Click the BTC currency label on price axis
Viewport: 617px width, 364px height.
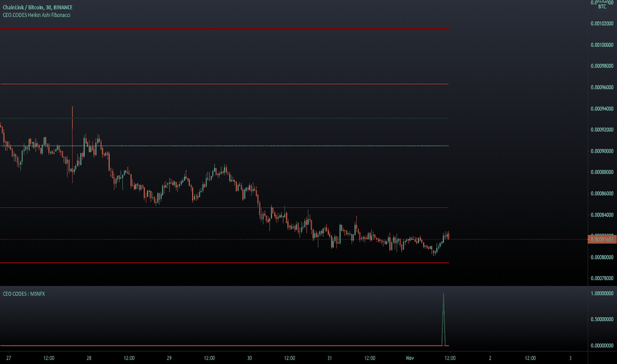tap(602, 7)
